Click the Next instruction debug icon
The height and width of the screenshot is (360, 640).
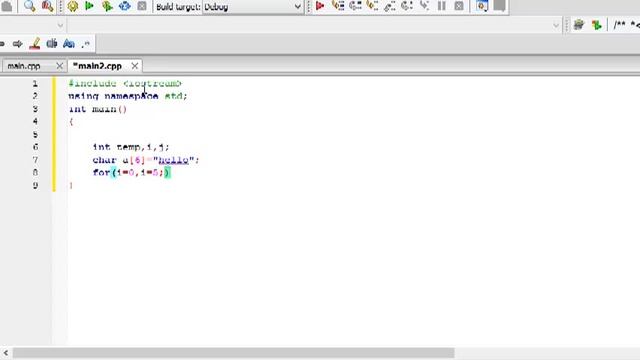pyautogui.click(x=407, y=6)
